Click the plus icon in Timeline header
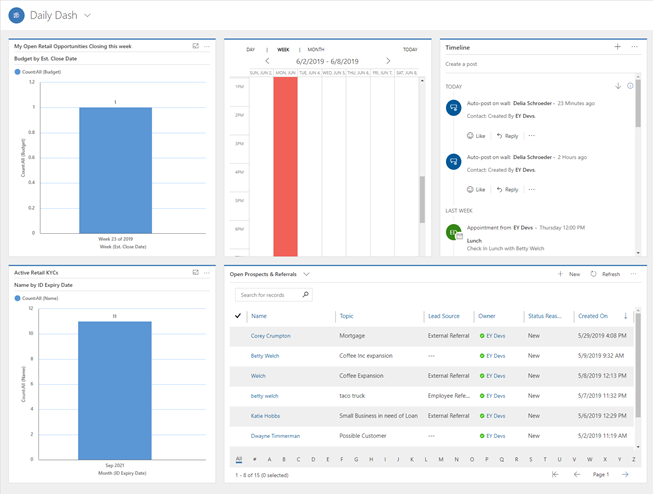 click(617, 47)
